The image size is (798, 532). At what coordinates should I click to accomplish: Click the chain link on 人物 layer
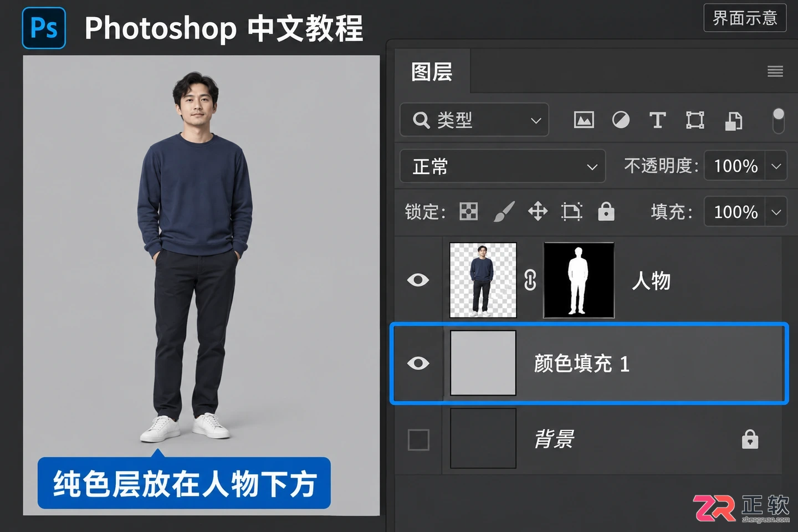530,280
